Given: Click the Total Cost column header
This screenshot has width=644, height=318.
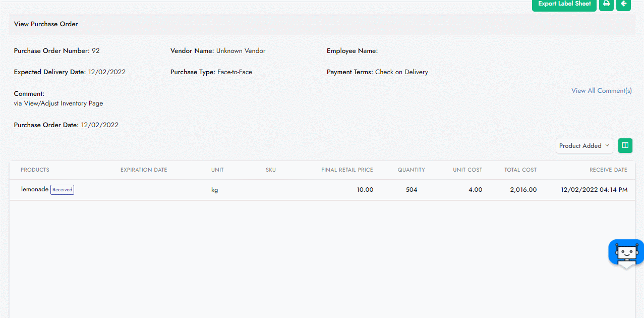Looking at the screenshot, I should pos(520,170).
